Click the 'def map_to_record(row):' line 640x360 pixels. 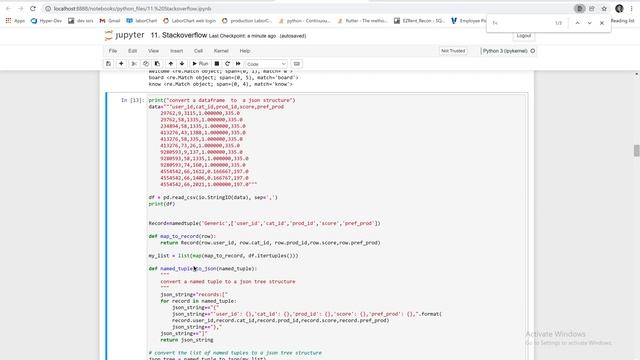tap(182, 236)
